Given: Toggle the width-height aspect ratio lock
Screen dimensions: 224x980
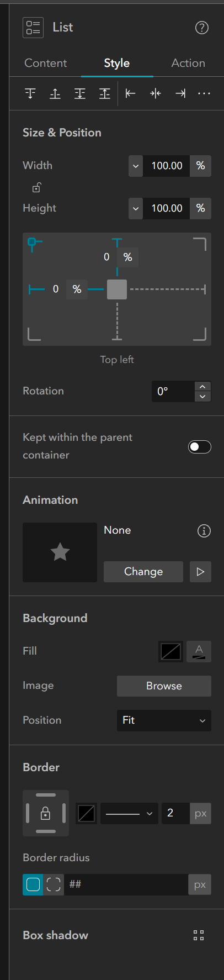Looking at the screenshot, I should tap(36, 188).
